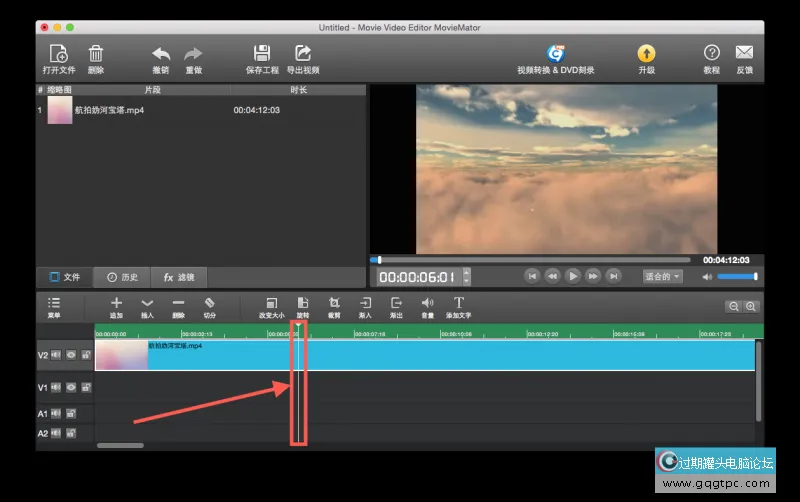Switch to the 历史 (History) tab
The image size is (800, 502).
coord(122,277)
